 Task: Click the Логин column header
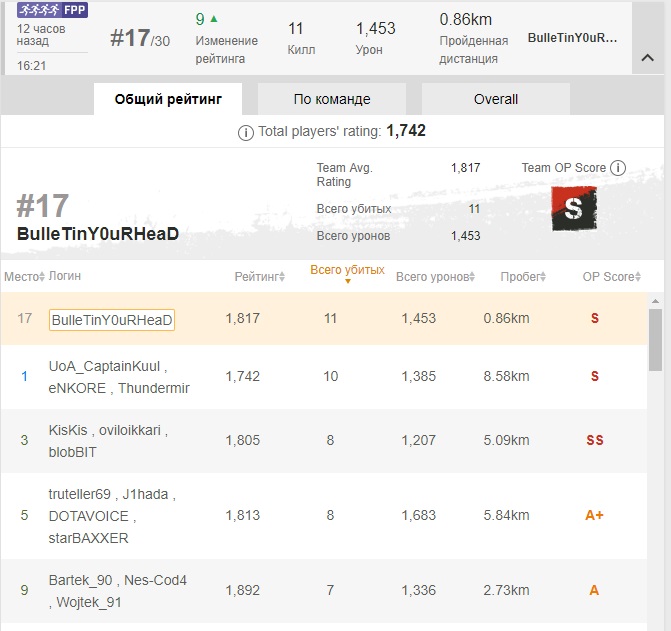pos(65,276)
